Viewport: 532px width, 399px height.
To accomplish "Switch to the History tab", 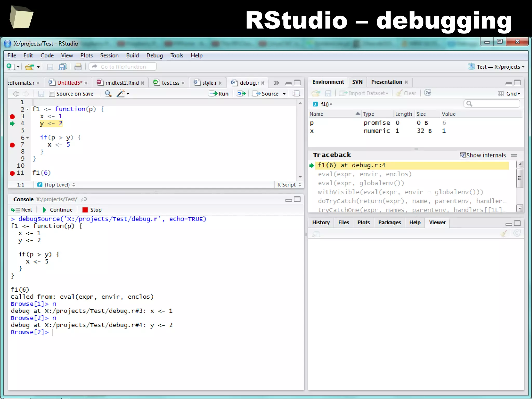I will click(x=321, y=223).
